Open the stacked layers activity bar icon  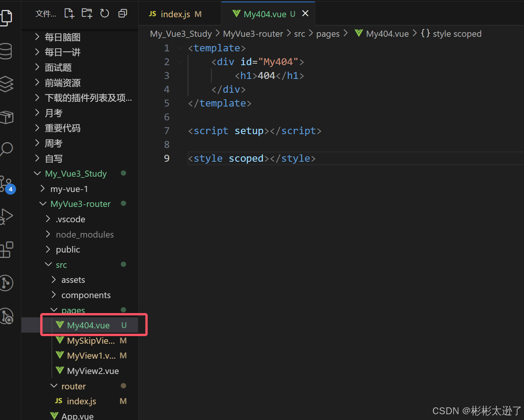point(6,84)
